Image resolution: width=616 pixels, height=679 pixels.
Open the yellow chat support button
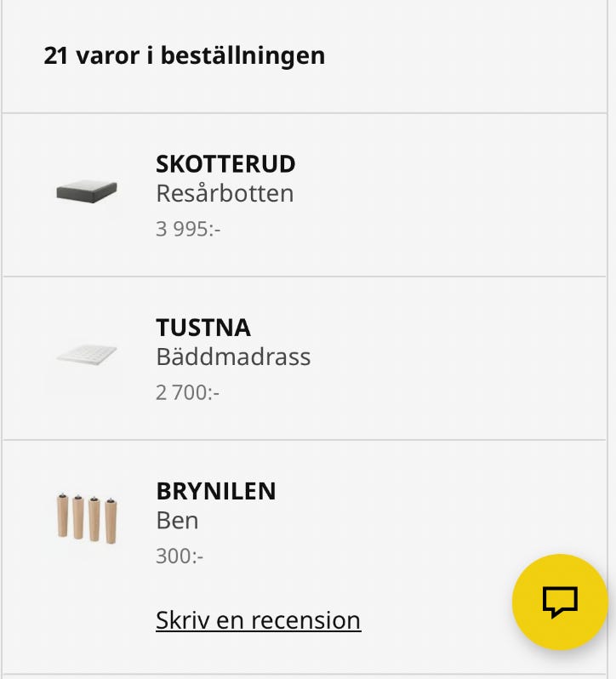559,602
